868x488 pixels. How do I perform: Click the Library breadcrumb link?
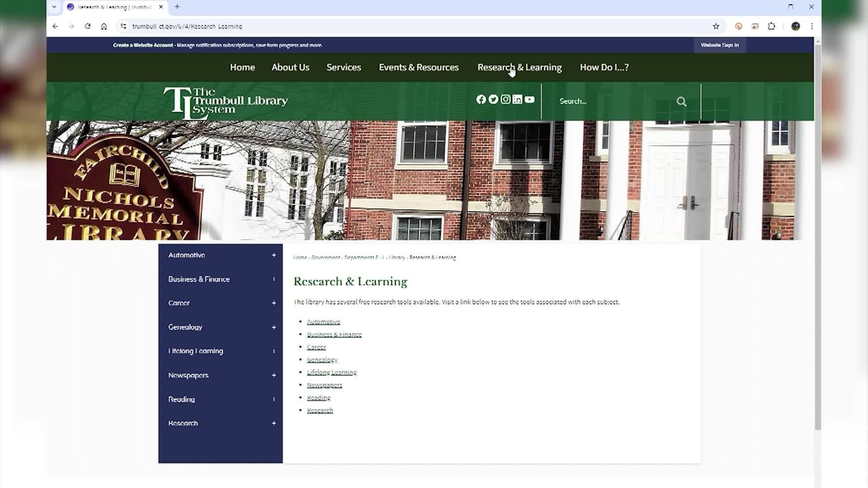pos(397,258)
